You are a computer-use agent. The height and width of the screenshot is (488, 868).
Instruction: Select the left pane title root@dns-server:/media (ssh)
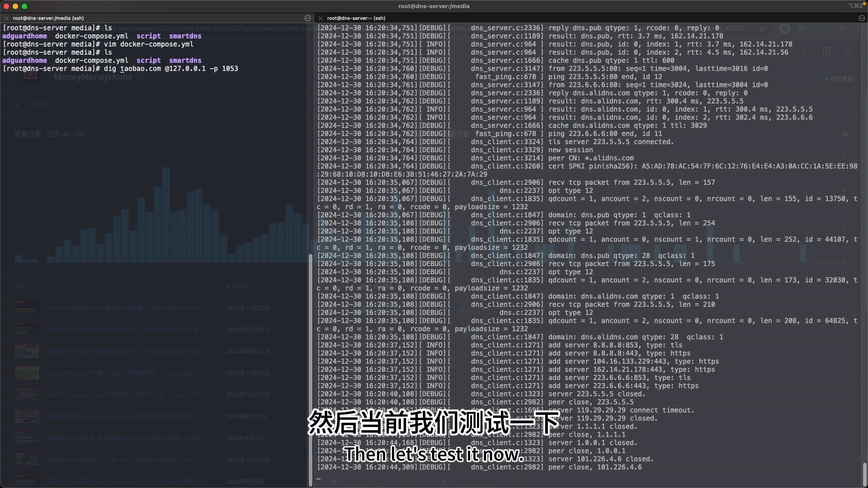[48, 18]
